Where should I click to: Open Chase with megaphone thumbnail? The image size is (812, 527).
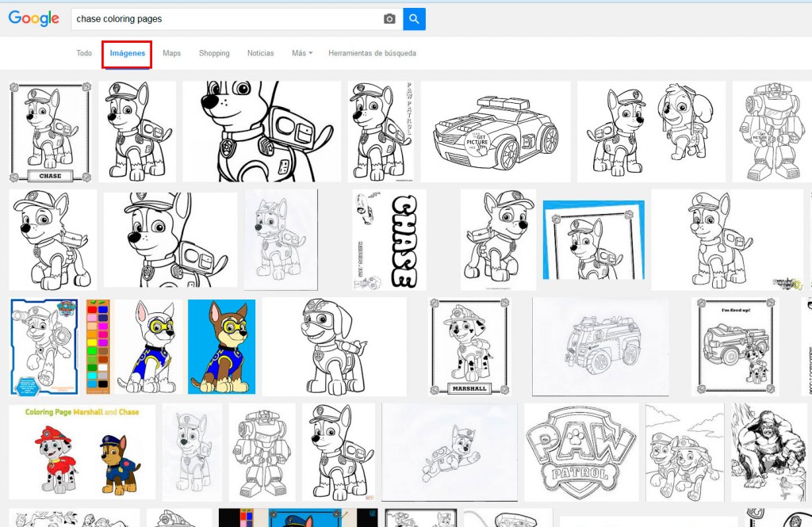44,347
